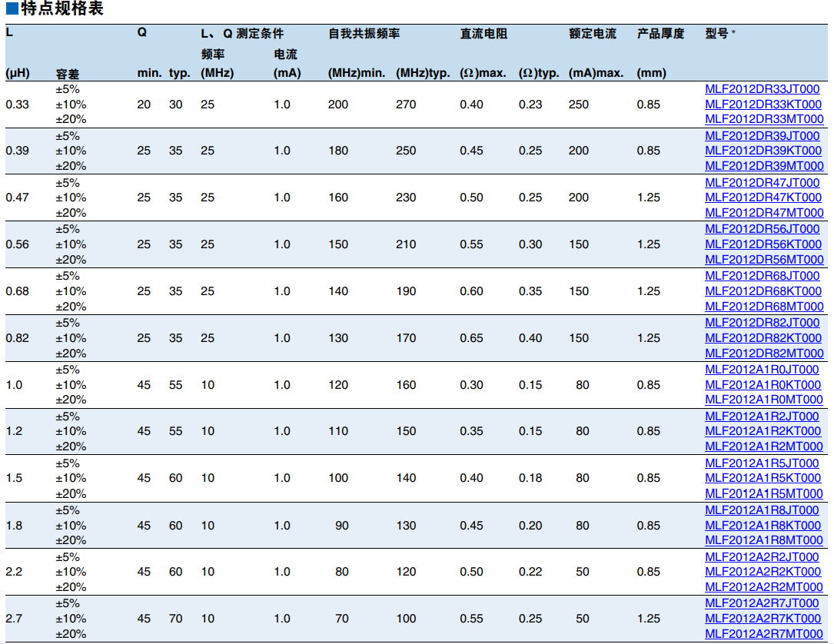Click rated current value 250
The height and width of the screenshot is (644, 834).
pyautogui.click(x=579, y=105)
